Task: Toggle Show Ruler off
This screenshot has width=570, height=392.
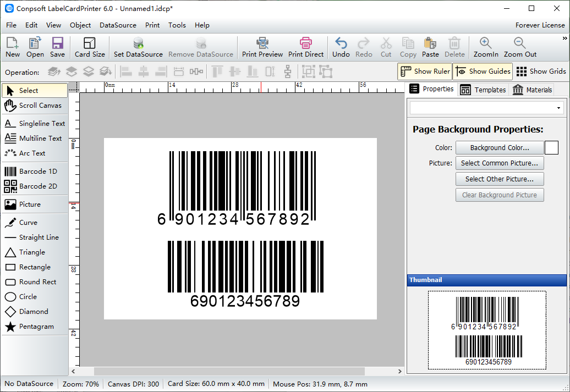Action: [425, 71]
